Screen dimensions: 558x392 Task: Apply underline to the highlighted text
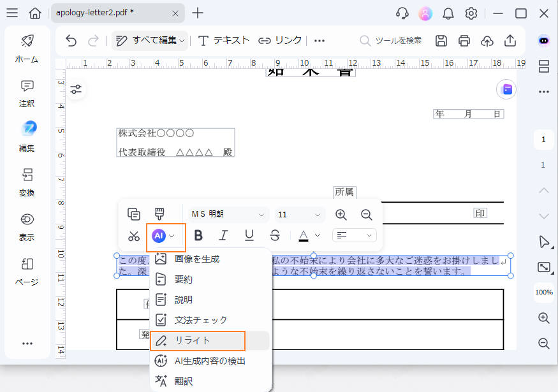(249, 235)
